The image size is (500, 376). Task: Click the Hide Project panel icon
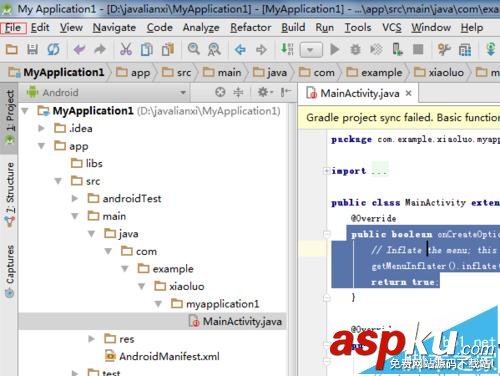point(286,92)
